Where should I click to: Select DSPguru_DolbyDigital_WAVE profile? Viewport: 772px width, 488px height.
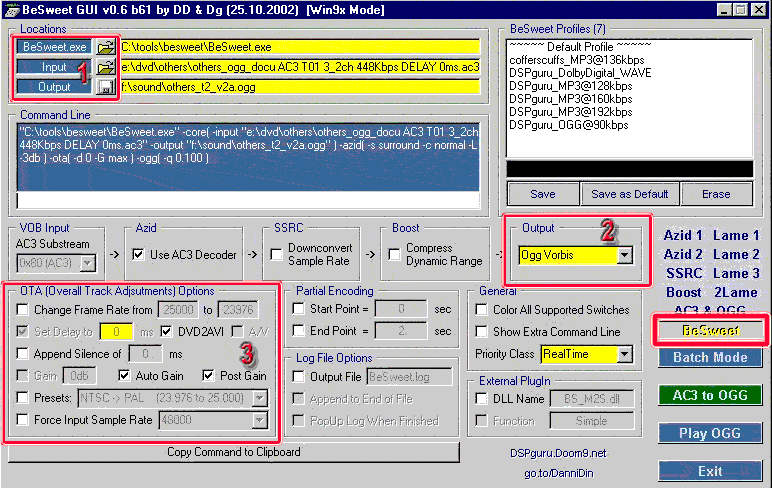(580, 73)
